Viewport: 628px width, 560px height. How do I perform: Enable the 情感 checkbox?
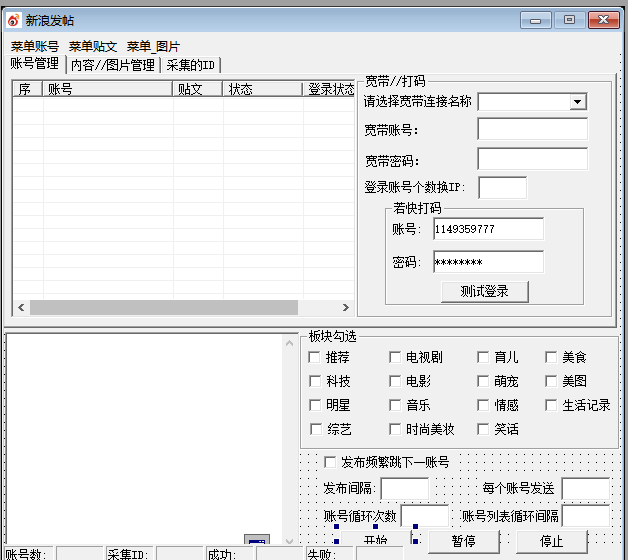[x=483, y=405]
